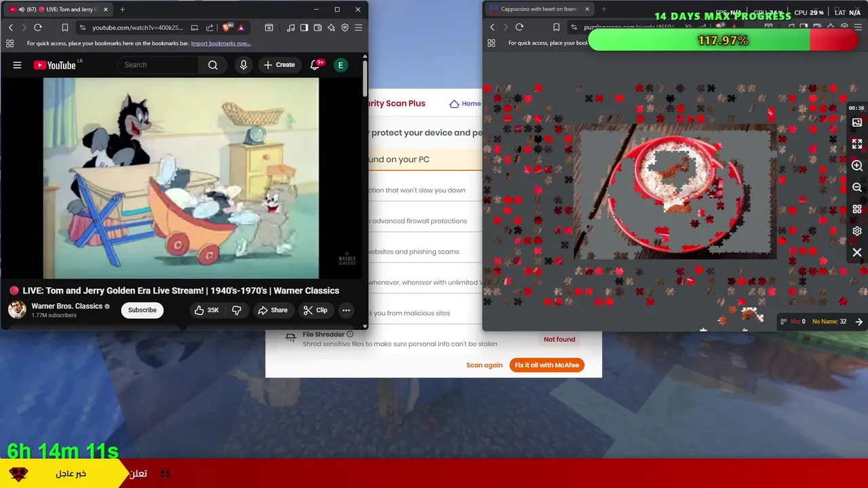868x488 pixels.
Task: Open Brave main menu in YouTube window
Action: coord(359,27)
